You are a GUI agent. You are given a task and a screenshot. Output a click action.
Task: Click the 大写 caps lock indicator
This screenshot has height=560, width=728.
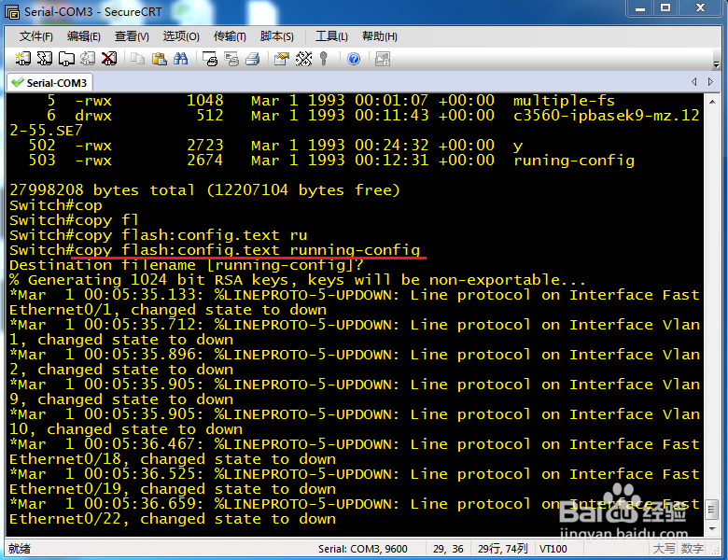click(x=664, y=549)
